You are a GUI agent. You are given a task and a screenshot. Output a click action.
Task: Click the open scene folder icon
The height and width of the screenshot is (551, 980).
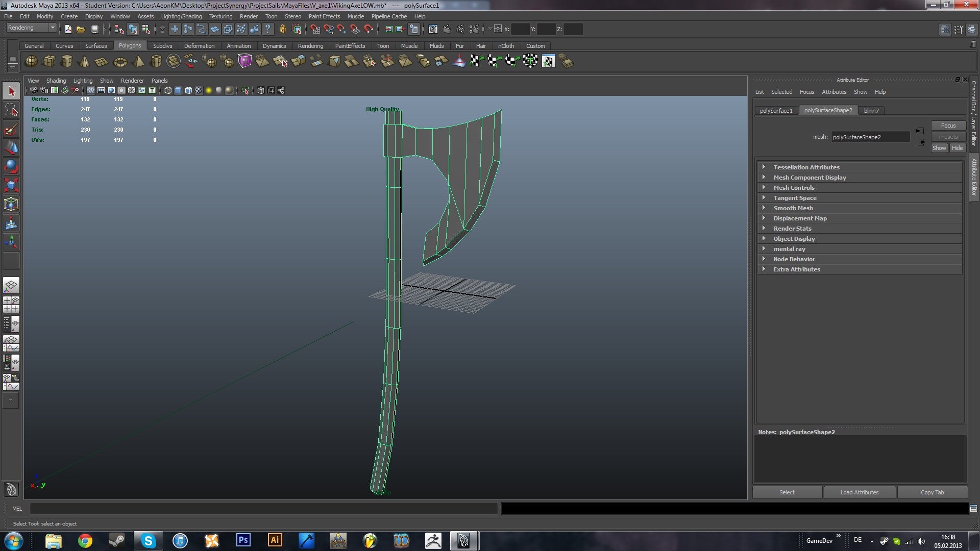tap(81, 29)
